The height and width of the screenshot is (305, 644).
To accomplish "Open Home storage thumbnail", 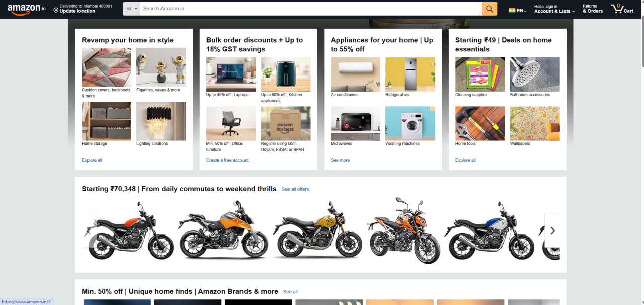I will pos(106,121).
